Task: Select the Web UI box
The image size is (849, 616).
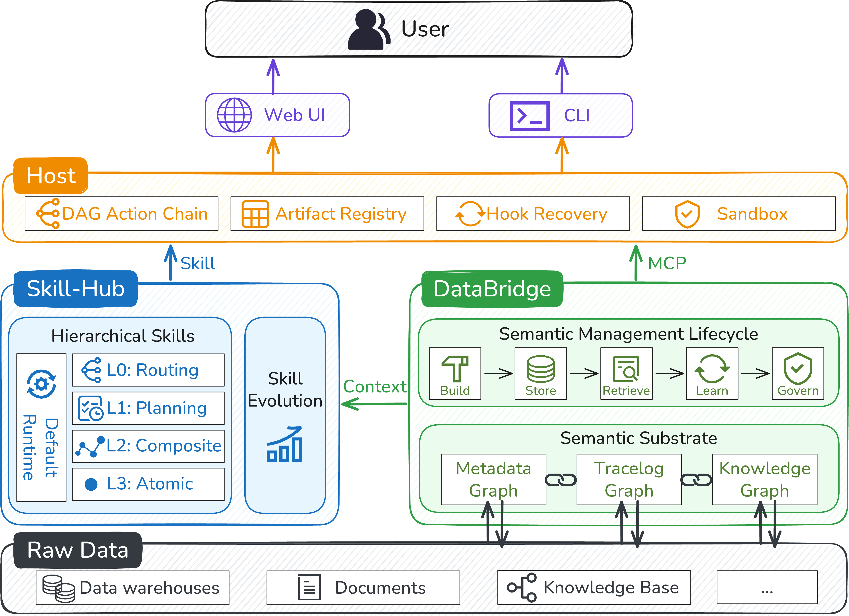Action: tap(277, 115)
